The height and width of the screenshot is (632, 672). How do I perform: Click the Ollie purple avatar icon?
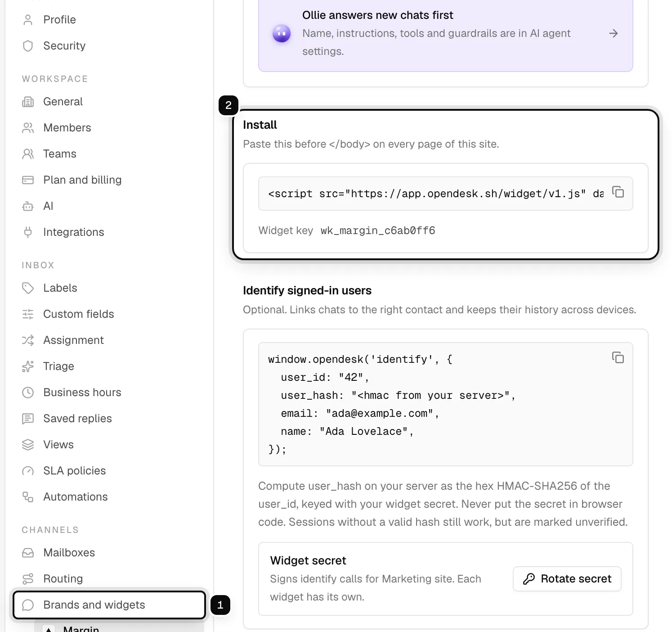(x=282, y=33)
